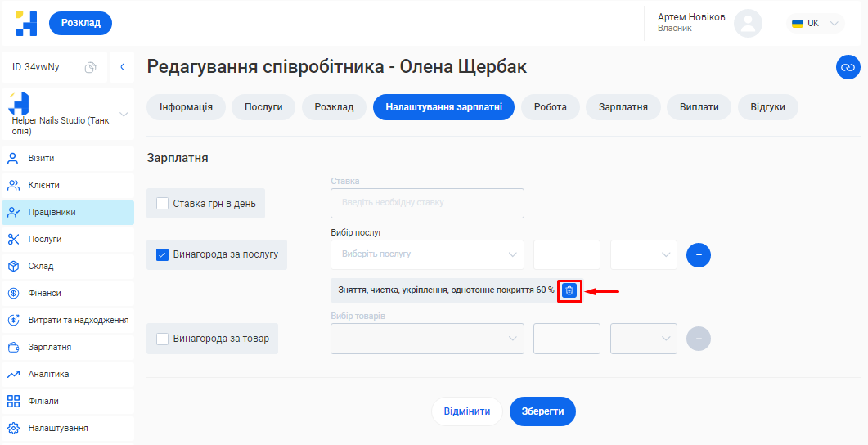Collapse the left sidebar with the arrow
Viewport: 868px width, 445px height.
point(122,67)
